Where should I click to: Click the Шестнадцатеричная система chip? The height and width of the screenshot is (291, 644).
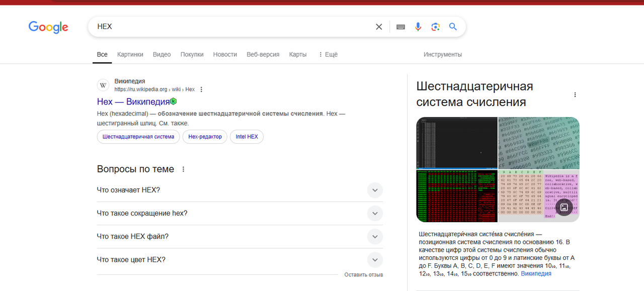click(x=138, y=137)
